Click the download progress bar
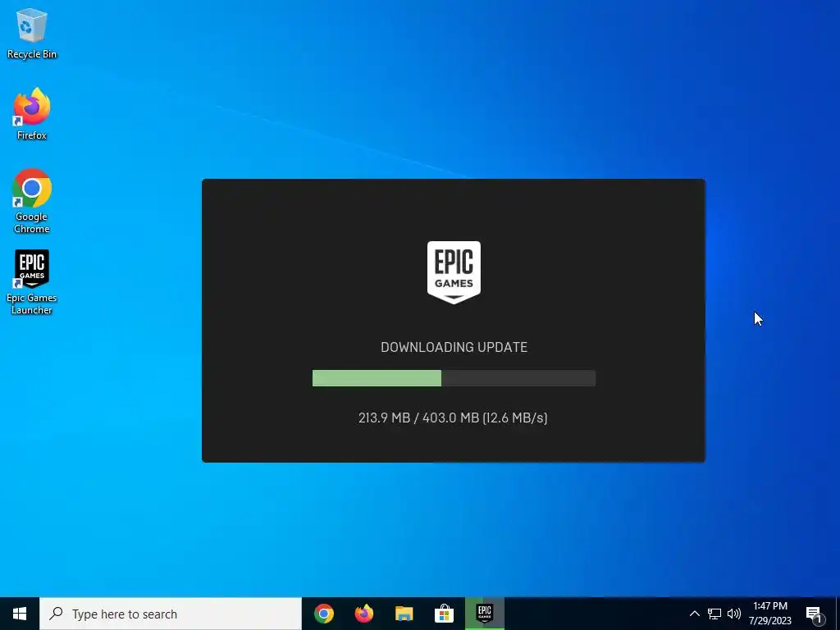 tap(454, 378)
